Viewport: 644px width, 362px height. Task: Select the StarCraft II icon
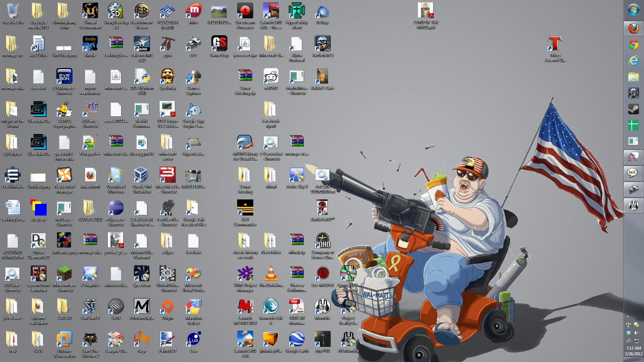tap(90, 310)
